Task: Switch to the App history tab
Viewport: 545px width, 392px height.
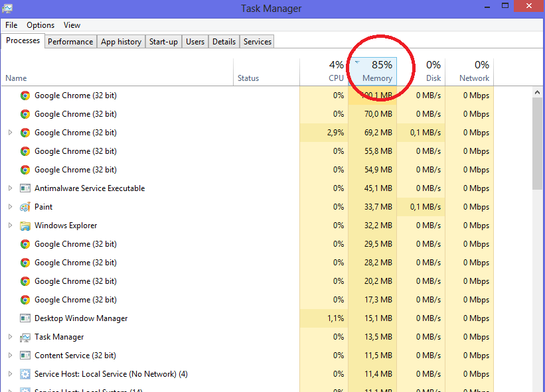Action: [x=121, y=42]
